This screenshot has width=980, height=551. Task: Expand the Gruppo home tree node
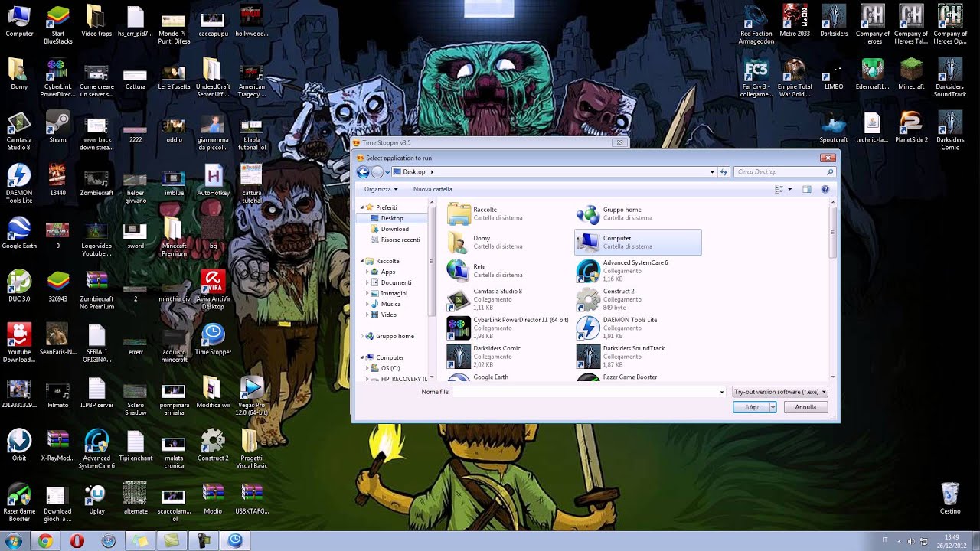pos(363,336)
